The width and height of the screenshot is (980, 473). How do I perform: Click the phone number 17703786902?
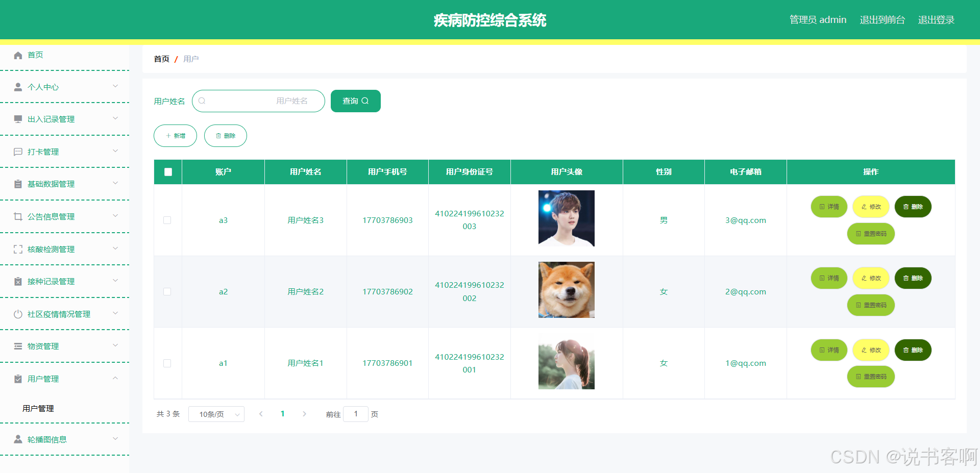(x=387, y=292)
